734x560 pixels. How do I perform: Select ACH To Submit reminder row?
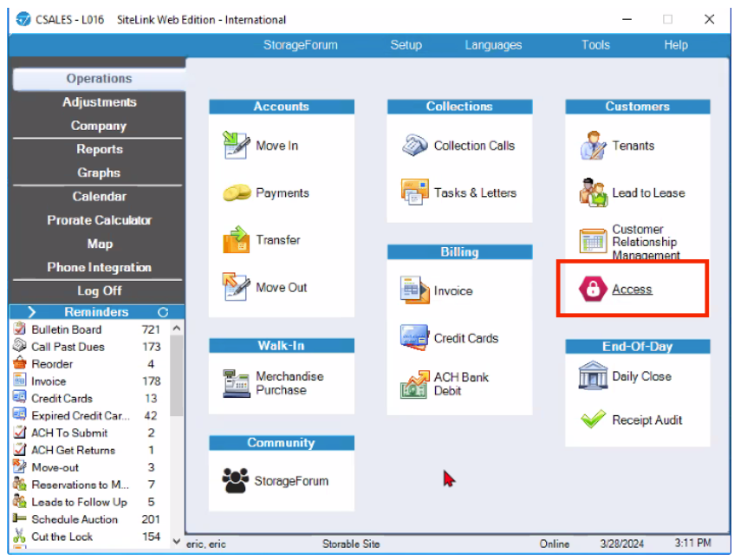coord(89,433)
